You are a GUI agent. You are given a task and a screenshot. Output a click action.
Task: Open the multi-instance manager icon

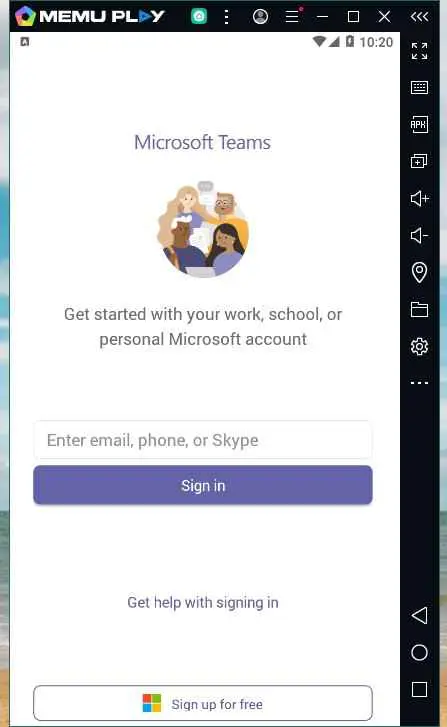[x=419, y=161]
